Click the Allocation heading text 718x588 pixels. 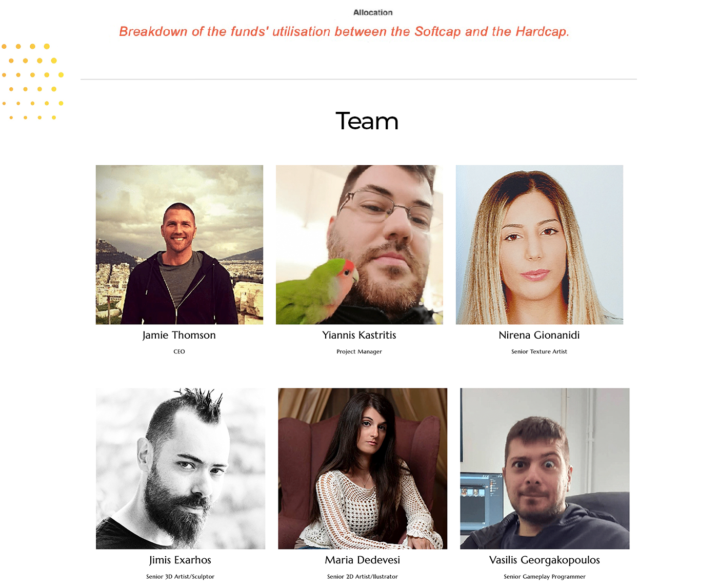pos(373,12)
